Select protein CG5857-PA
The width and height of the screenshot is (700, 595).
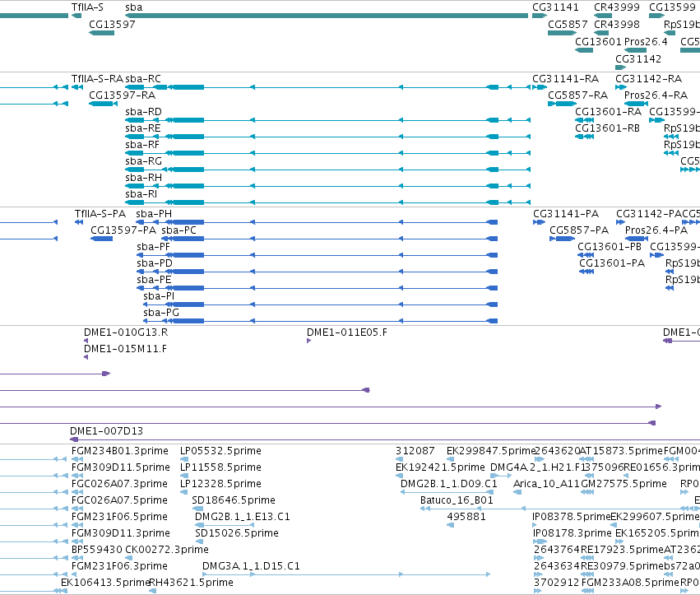tap(563, 239)
